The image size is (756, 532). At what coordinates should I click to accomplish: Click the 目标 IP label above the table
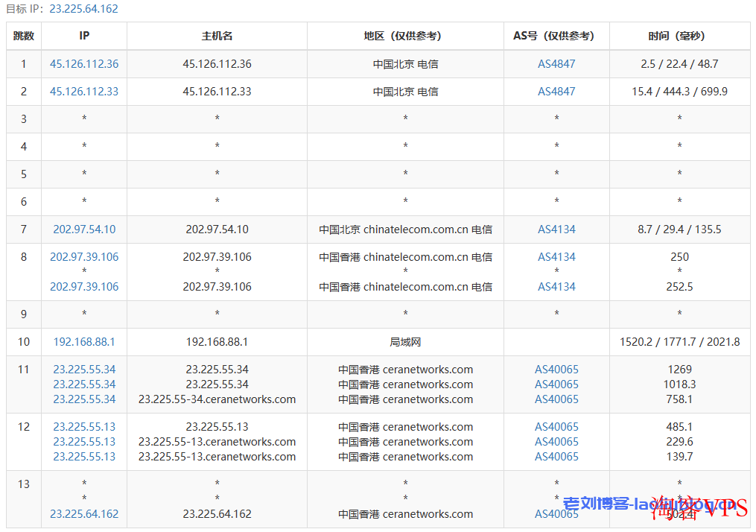pos(23,9)
